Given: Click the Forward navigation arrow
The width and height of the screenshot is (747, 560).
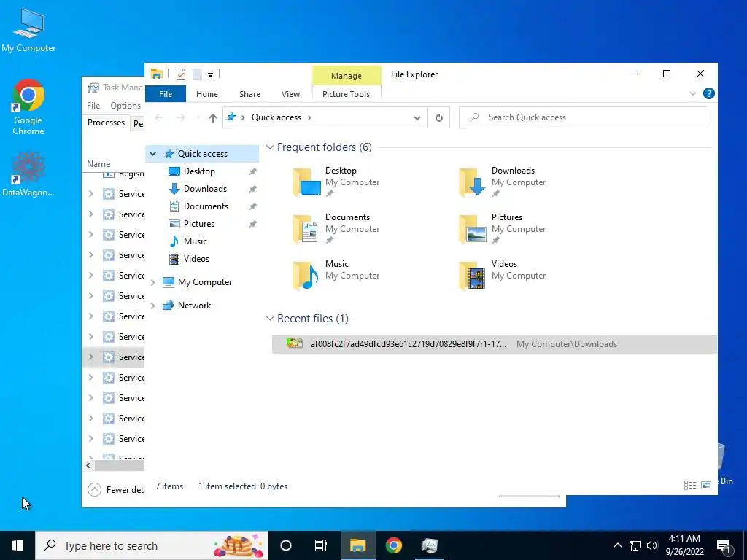Looking at the screenshot, I should click(181, 117).
